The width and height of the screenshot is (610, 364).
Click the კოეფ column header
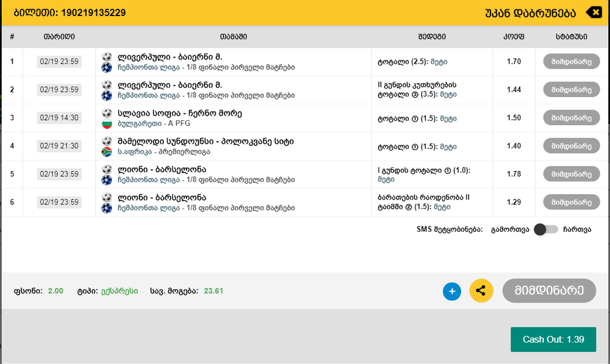tap(514, 36)
